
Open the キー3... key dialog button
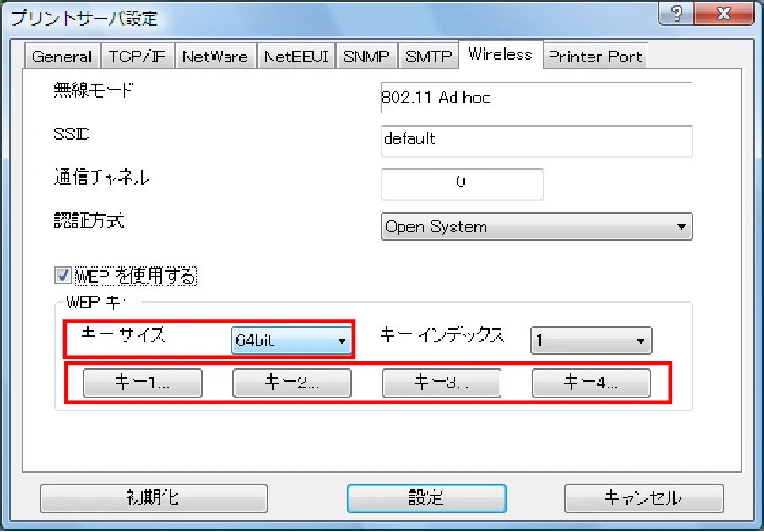[x=442, y=383]
